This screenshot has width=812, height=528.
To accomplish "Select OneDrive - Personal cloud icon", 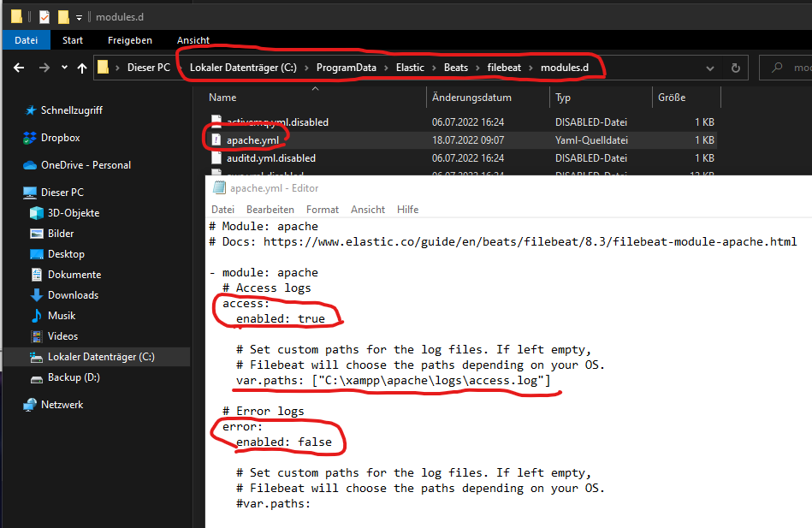I will 31,165.
